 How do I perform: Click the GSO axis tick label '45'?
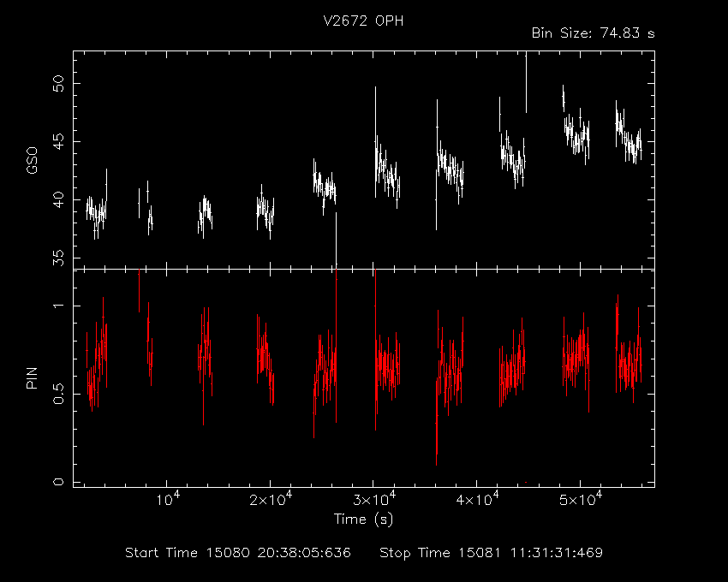(x=59, y=142)
